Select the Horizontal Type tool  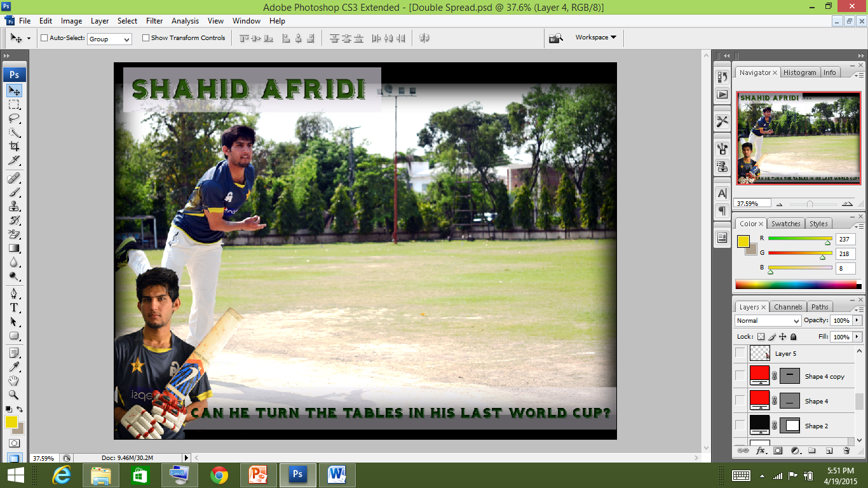click(x=14, y=308)
